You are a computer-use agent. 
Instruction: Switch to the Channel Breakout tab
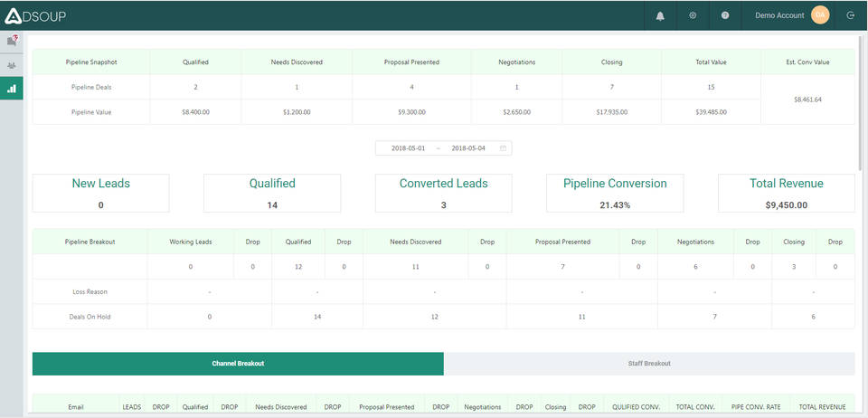pos(238,364)
